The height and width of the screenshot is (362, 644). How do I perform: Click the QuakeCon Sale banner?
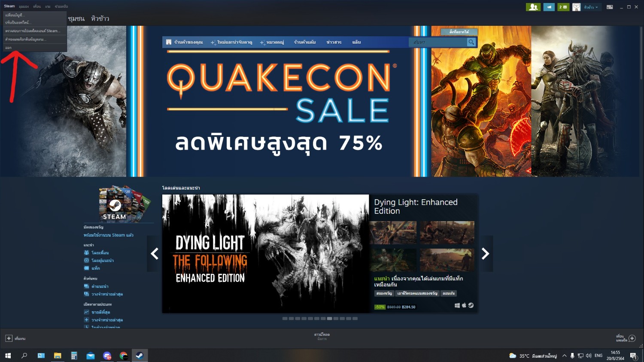(279, 101)
